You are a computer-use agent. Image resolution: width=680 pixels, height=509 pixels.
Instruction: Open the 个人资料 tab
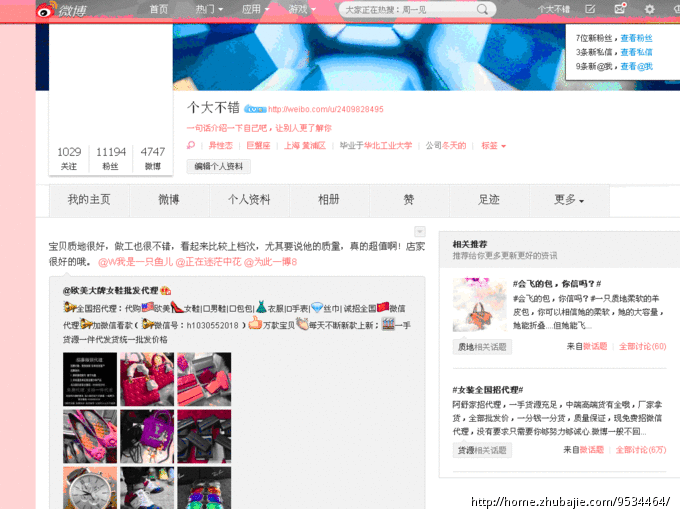pyautogui.click(x=249, y=200)
